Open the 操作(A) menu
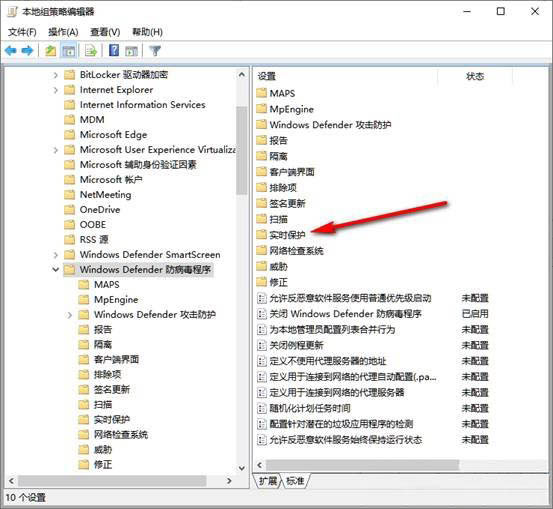 coord(63,32)
